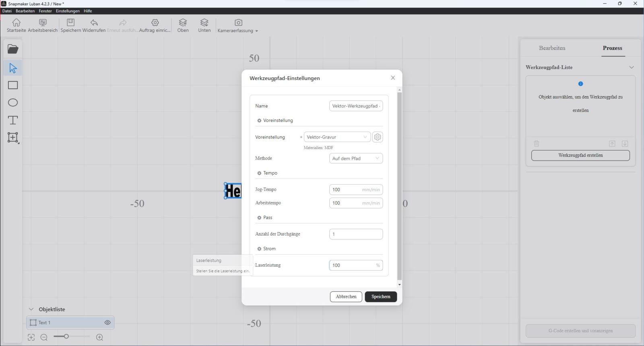Click the canvas zoom slider handle
The width and height of the screenshot is (644, 346).
66,336
